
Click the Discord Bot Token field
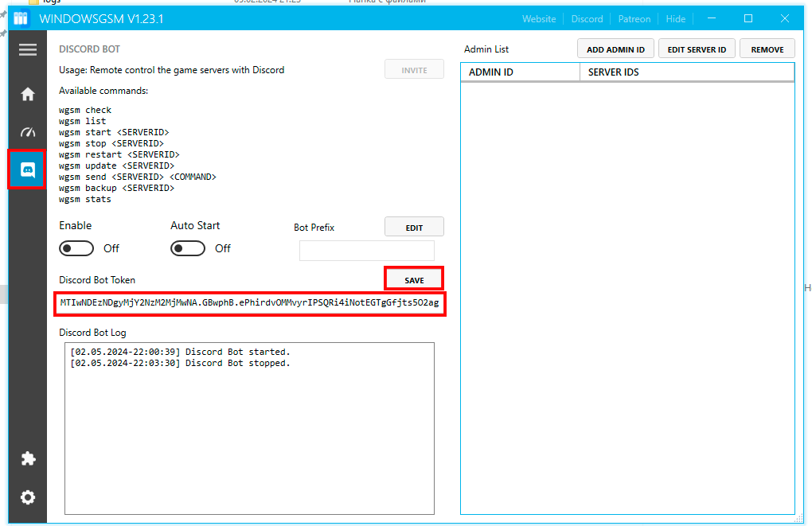pyautogui.click(x=250, y=303)
